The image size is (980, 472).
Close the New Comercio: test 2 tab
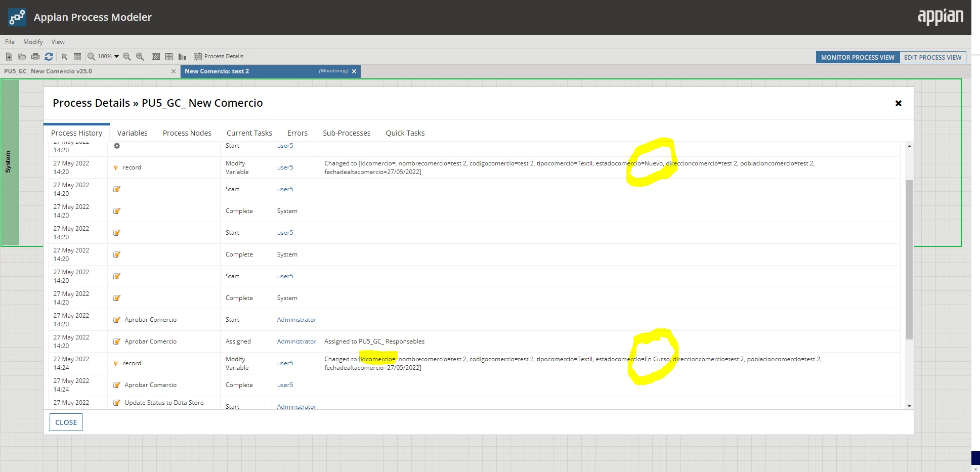(354, 71)
